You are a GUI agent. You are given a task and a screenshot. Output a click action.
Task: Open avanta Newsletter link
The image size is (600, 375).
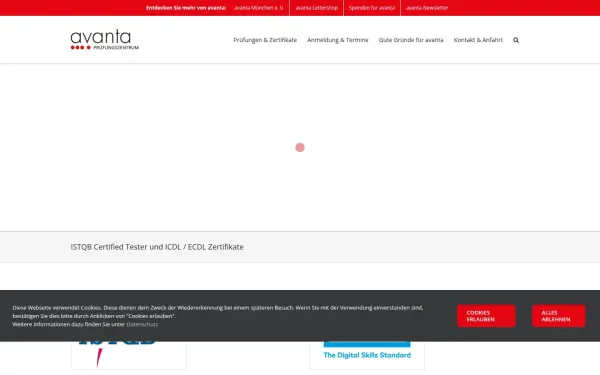[427, 8]
